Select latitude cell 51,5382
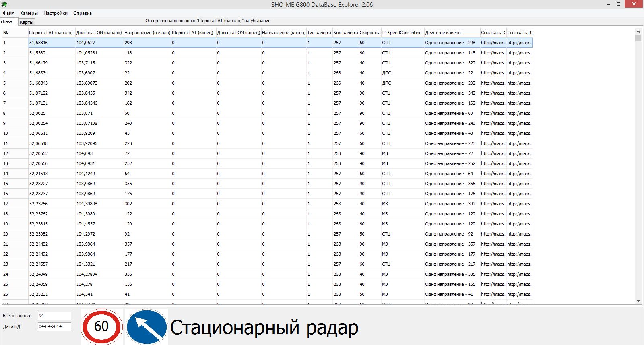The image size is (644, 345). point(52,53)
